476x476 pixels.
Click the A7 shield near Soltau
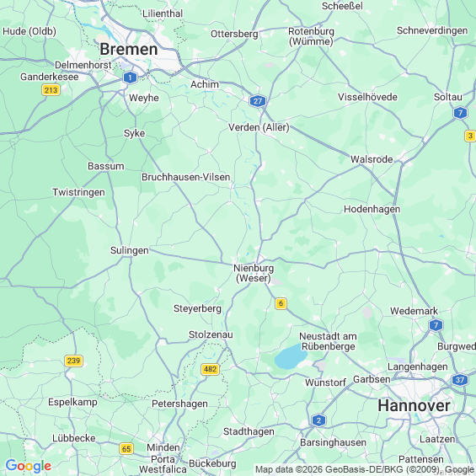[460, 113]
